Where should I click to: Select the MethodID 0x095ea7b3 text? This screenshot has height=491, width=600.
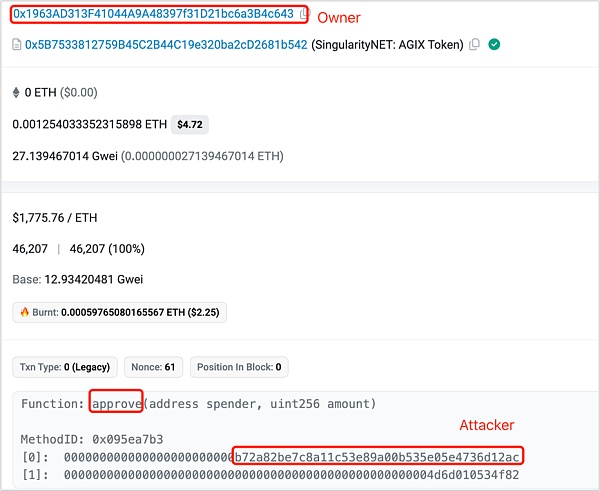(92, 439)
